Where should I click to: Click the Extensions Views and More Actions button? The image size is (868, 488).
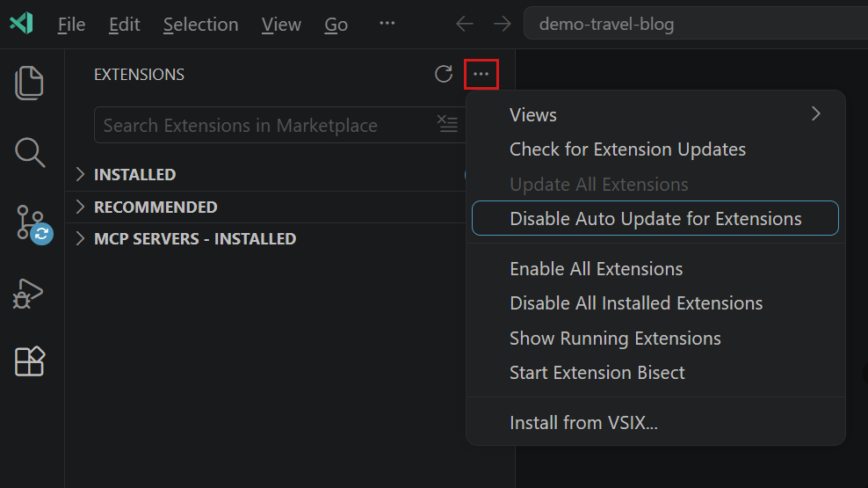point(481,74)
